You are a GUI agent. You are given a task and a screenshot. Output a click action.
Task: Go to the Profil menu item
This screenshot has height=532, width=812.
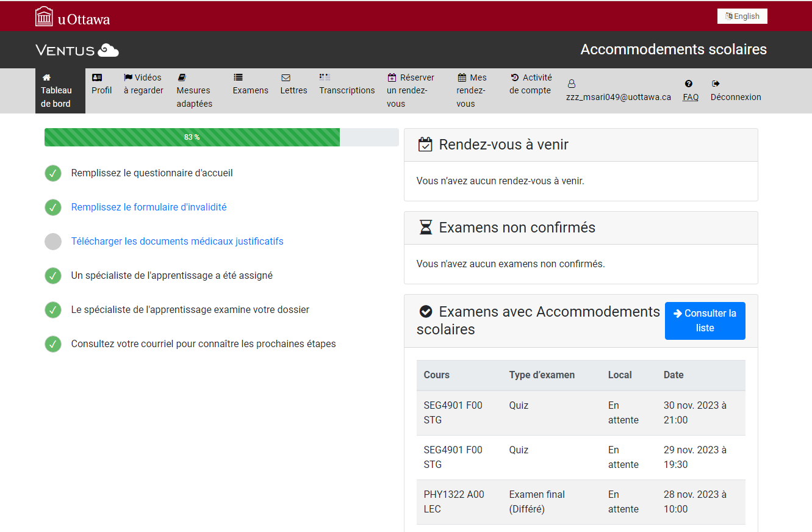[x=102, y=84]
